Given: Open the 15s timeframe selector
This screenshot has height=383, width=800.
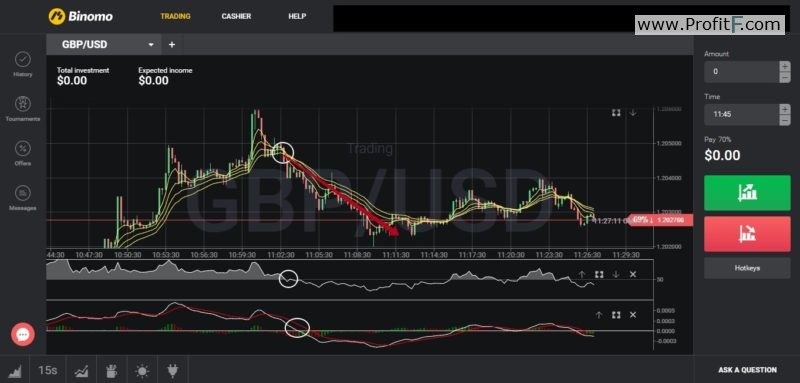Looking at the screenshot, I should tap(47, 370).
